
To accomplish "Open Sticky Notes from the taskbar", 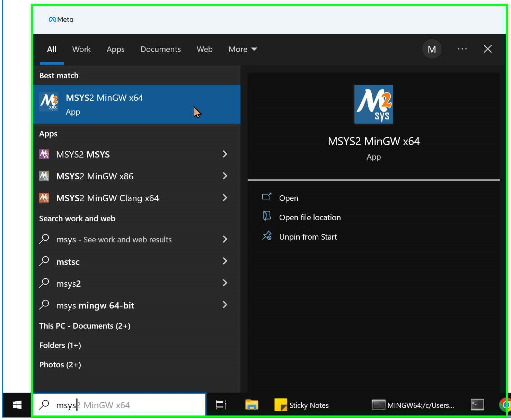I will tap(301, 405).
